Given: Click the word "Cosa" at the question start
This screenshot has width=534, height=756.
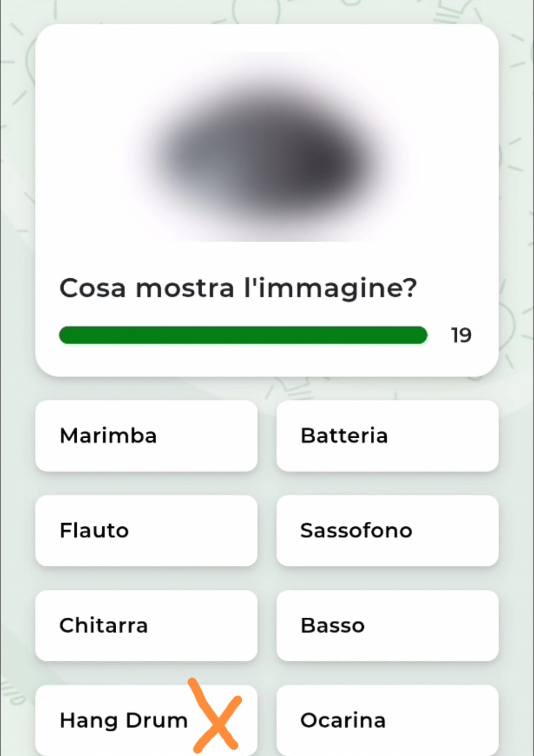Looking at the screenshot, I should tap(92, 288).
